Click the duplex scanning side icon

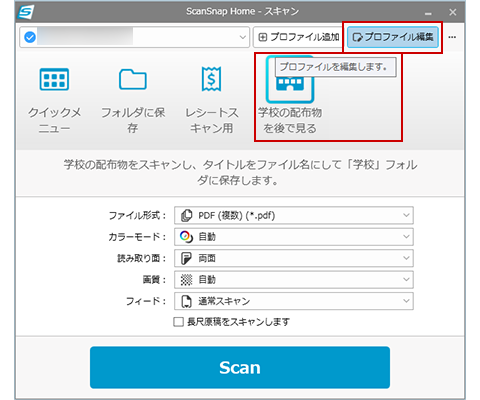pos(186,258)
